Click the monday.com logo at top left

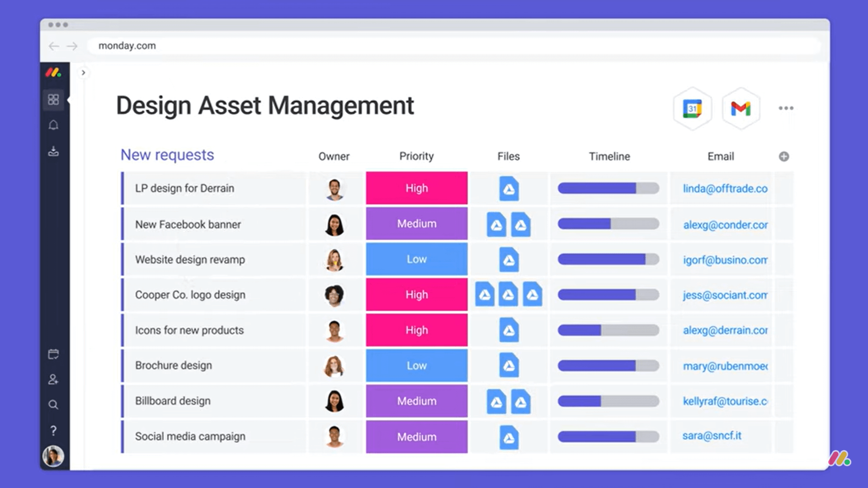(53, 73)
